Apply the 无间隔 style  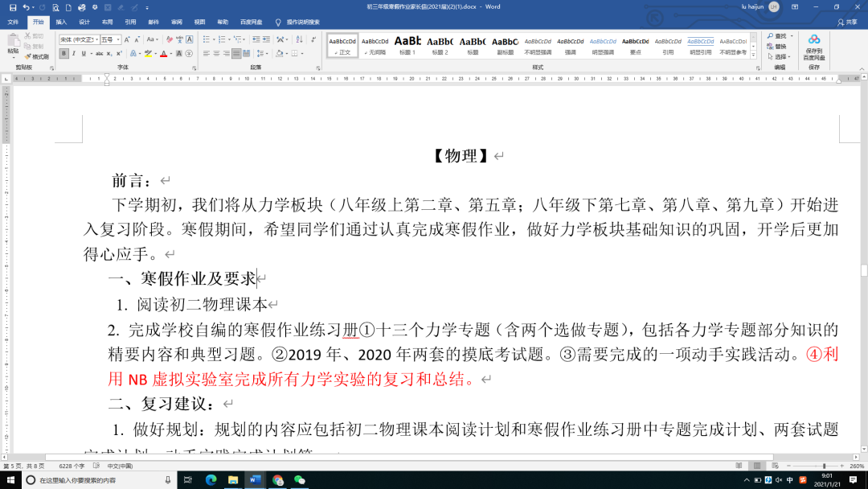[x=375, y=45]
